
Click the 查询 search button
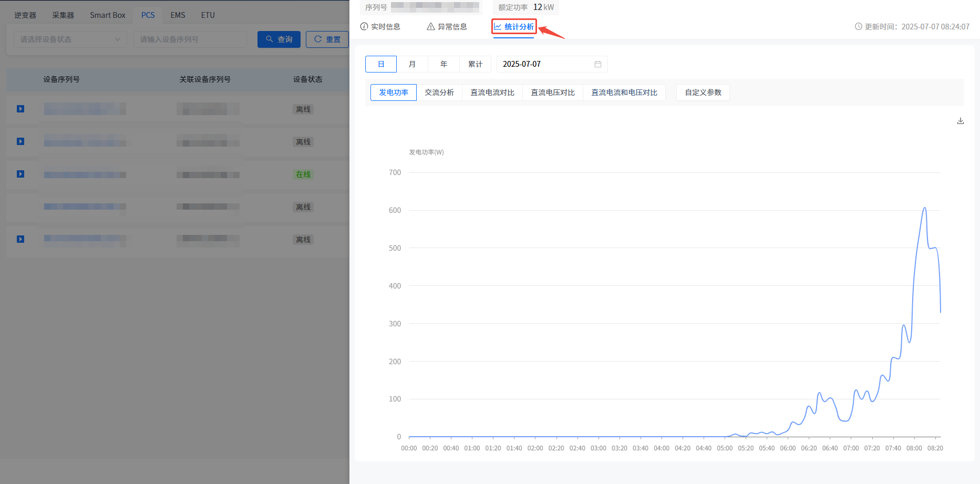(279, 39)
